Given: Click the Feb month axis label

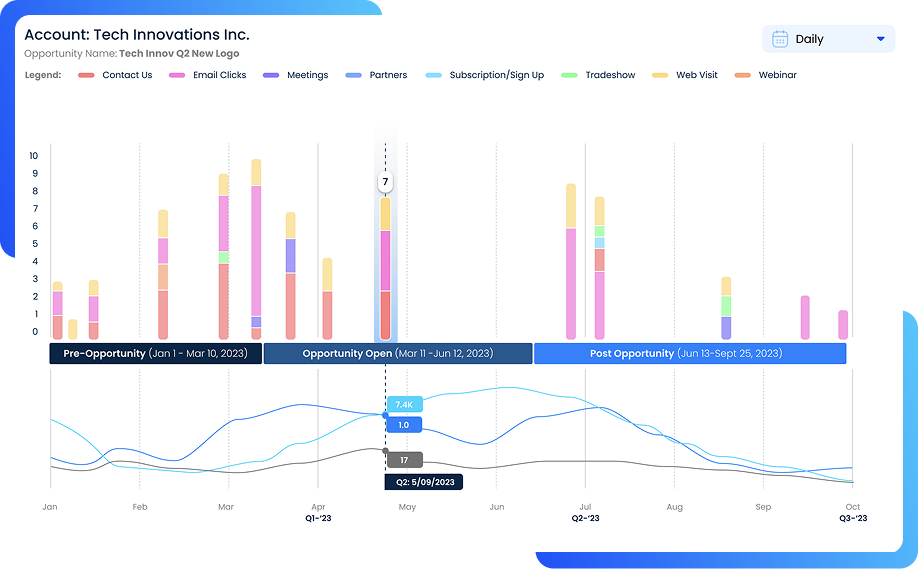Looking at the screenshot, I should (140, 507).
